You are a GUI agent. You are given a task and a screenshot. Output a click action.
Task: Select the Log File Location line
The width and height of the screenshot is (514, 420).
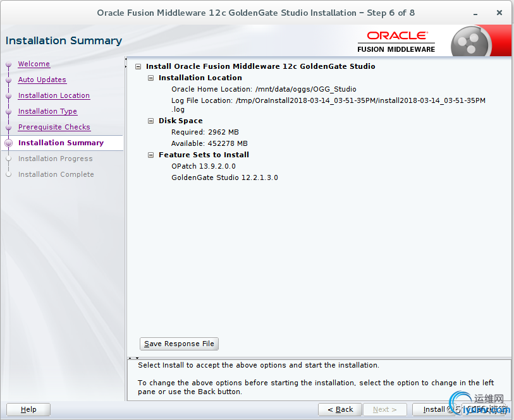pos(328,105)
